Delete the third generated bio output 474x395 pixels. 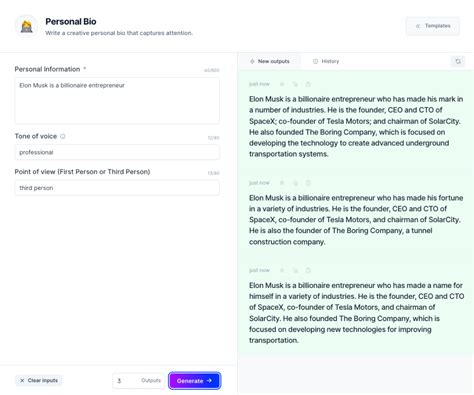pos(308,270)
